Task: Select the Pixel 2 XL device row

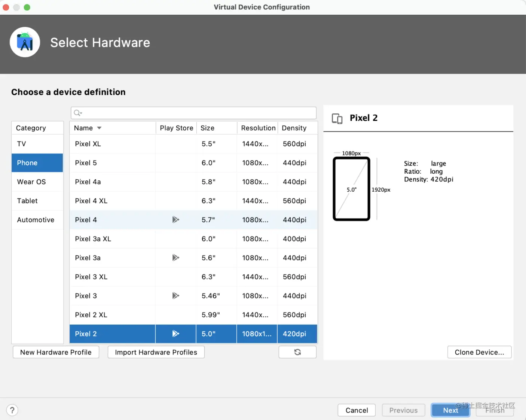Action: pos(193,315)
